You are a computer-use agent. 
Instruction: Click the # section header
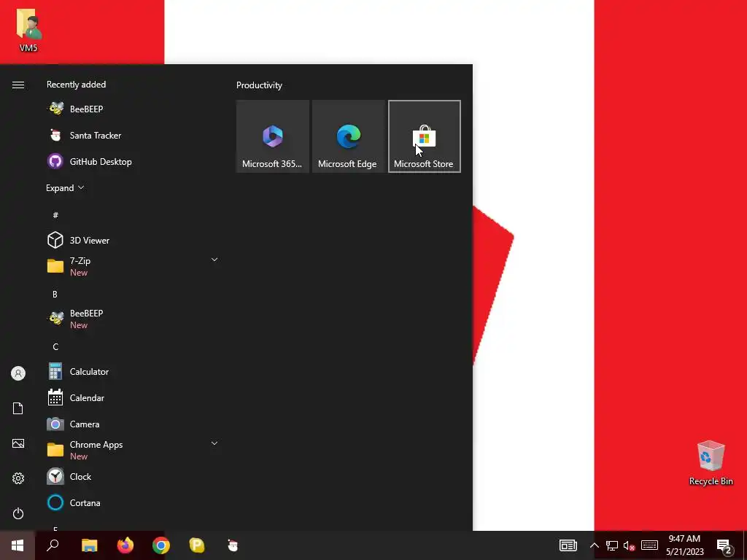(x=55, y=215)
